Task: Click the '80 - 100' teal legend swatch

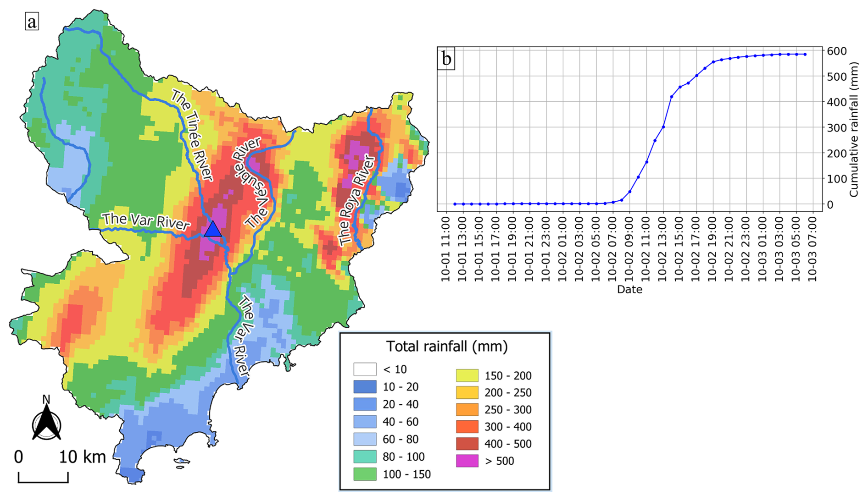Action: (365, 457)
